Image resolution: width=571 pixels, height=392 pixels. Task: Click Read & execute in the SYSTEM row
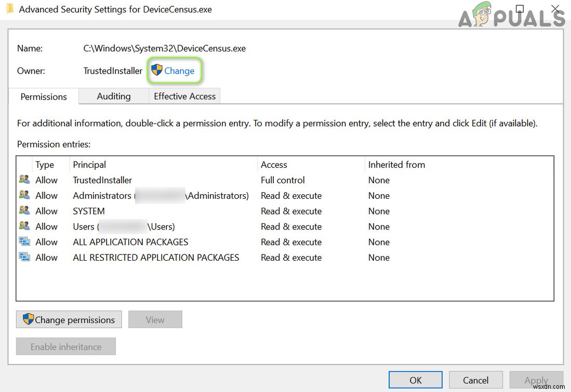click(x=291, y=211)
